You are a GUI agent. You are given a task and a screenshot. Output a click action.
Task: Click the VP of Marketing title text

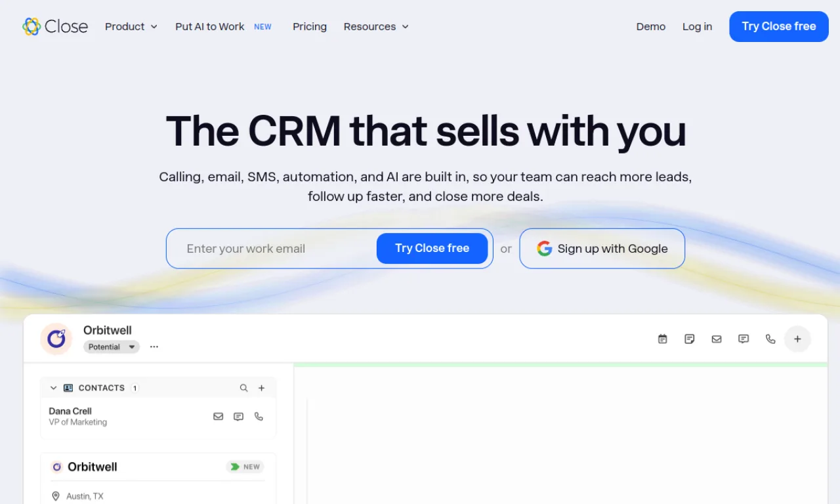pos(78,422)
